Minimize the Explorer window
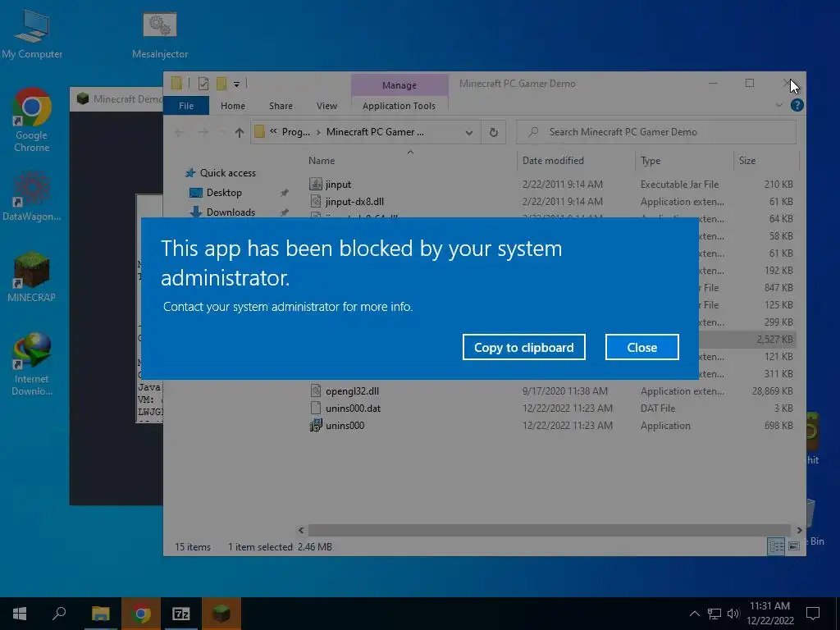Screen dimensions: 840x630 [x=713, y=83]
